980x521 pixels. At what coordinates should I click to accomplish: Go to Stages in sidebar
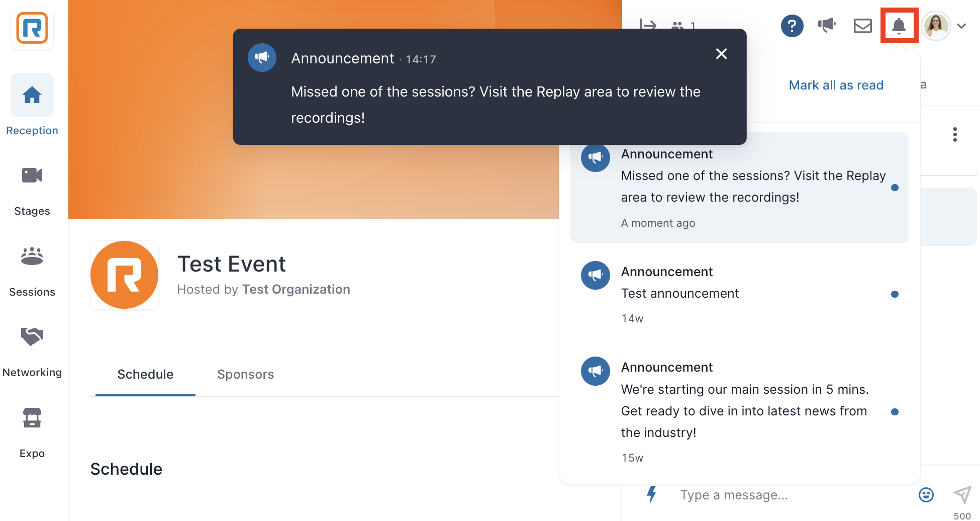(x=32, y=191)
